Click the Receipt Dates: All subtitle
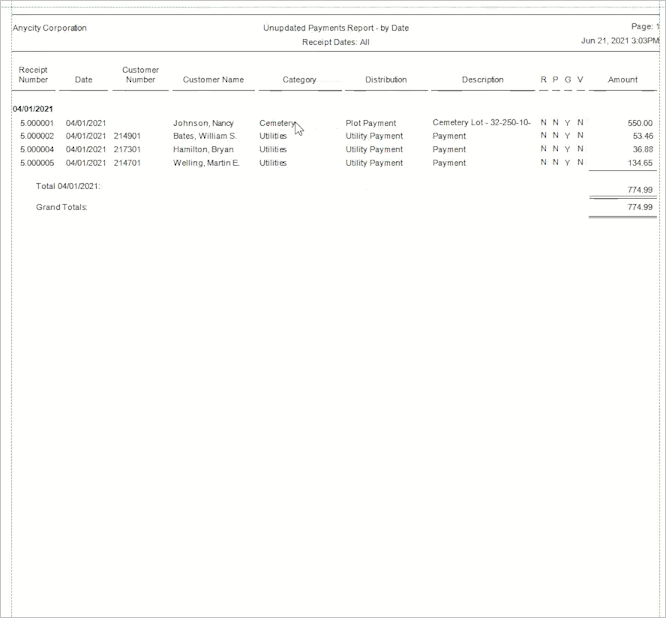 click(x=336, y=43)
